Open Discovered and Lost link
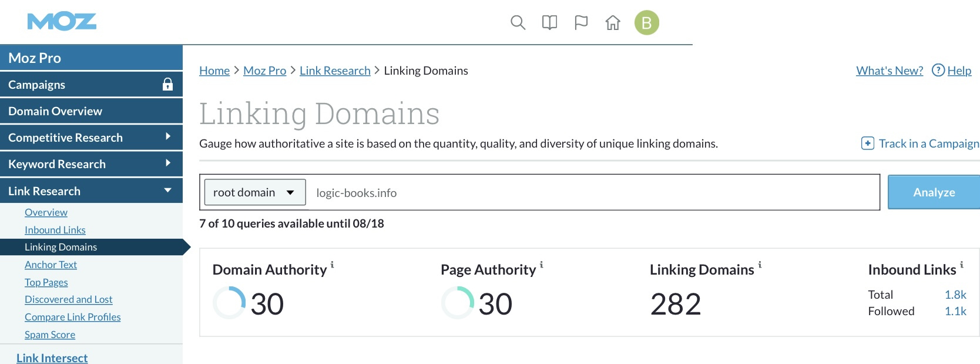The image size is (980, 364). (68, 299)
